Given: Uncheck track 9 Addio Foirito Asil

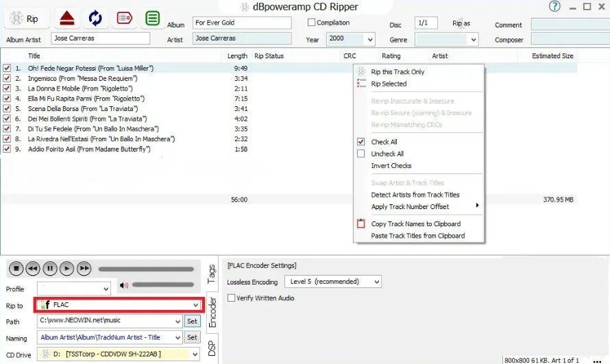Looking at the screenshot, I should click(x=7, y=149).
